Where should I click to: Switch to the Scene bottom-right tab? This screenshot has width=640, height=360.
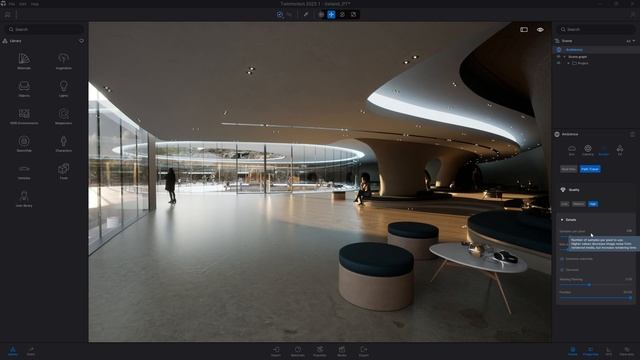coord(573,351)
